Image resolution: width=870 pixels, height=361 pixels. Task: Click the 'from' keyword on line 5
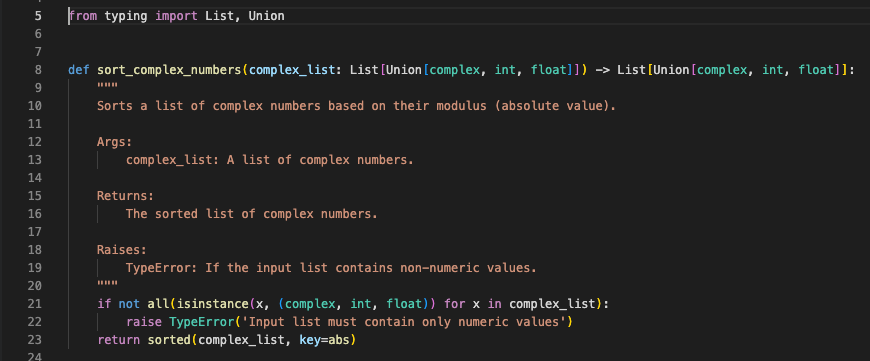[83, 16]
